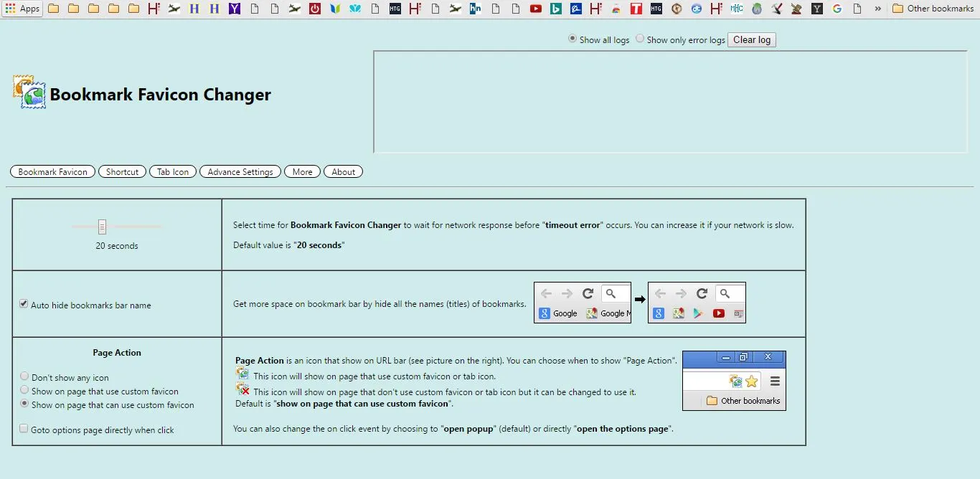Select 'Don't show any icon' option
Screen dimensions: 980x479
coord(24,376)
